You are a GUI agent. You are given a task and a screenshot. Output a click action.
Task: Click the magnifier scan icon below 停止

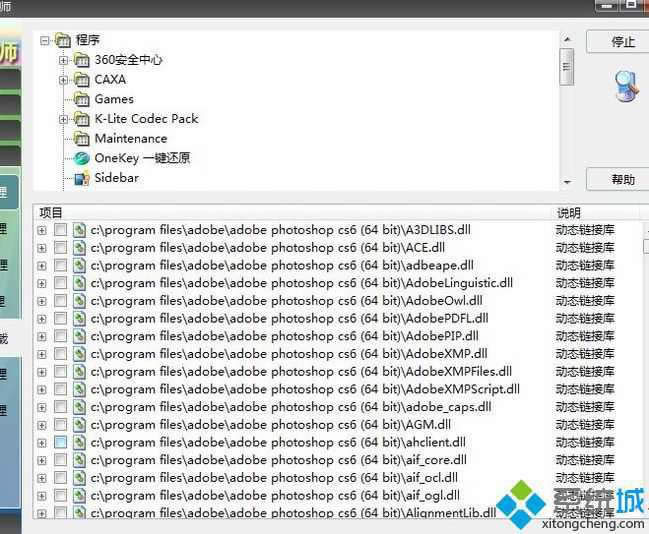click(x=626, y=86)
